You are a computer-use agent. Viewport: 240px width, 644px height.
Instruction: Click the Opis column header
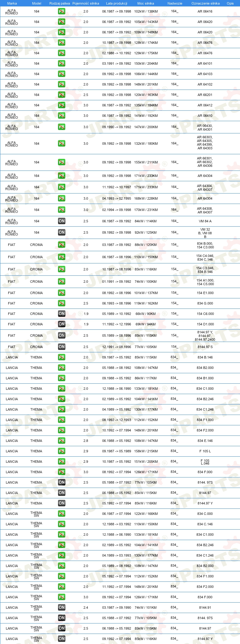coord(230,3)
